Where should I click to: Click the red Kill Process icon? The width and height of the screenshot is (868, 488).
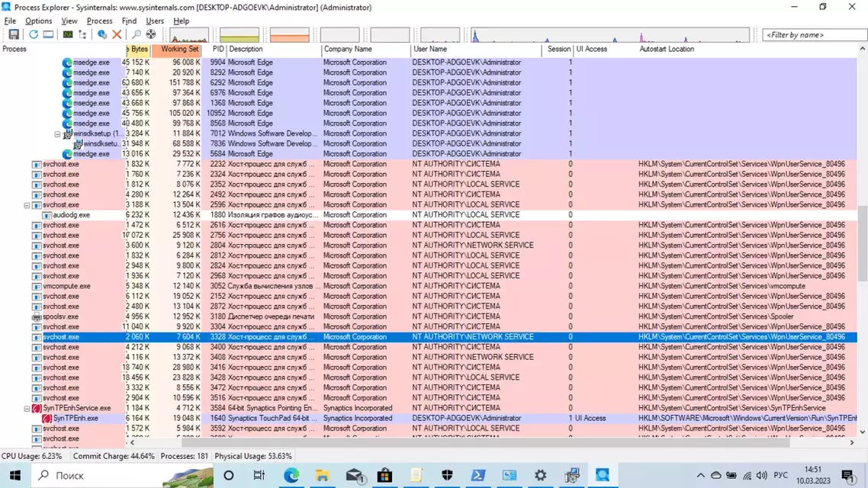click(117, 34)
